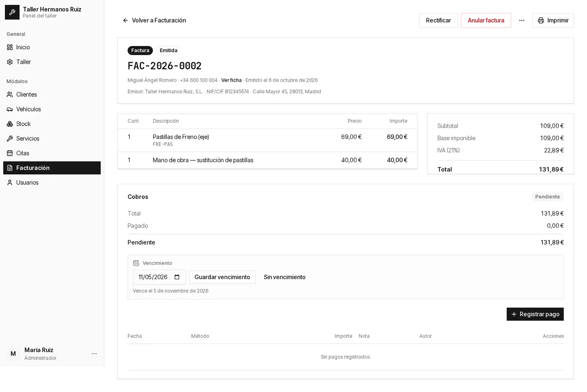The image size is (587, 392).
Task: Click the Rectificar button
Action: [x=438, y=21]
